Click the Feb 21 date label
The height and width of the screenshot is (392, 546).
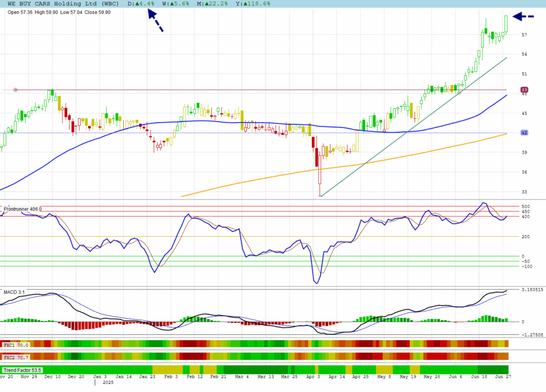coord(218,377)
